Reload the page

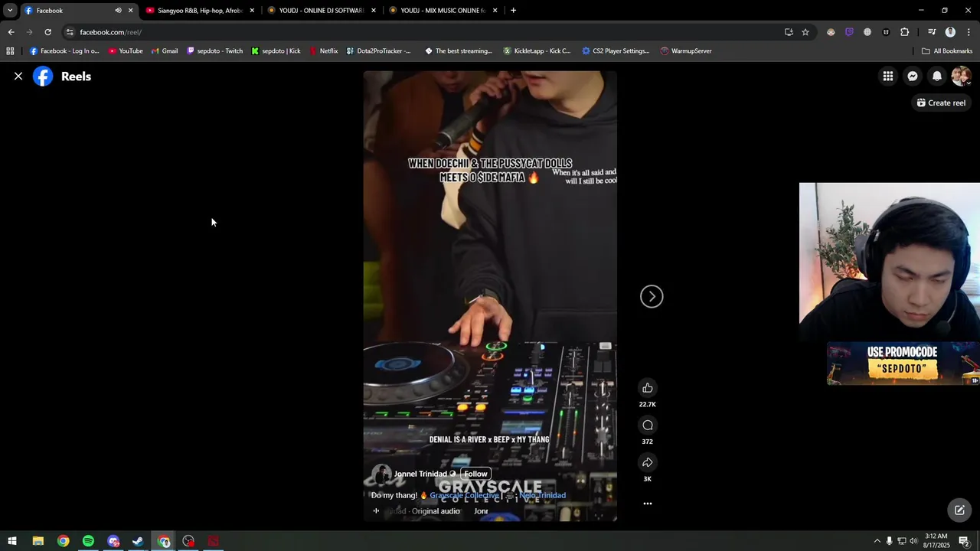click(x=47, y=32)
